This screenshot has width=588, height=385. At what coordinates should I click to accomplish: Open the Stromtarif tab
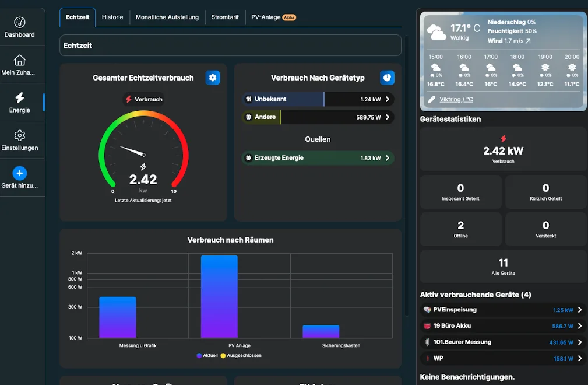click(225, 17)
